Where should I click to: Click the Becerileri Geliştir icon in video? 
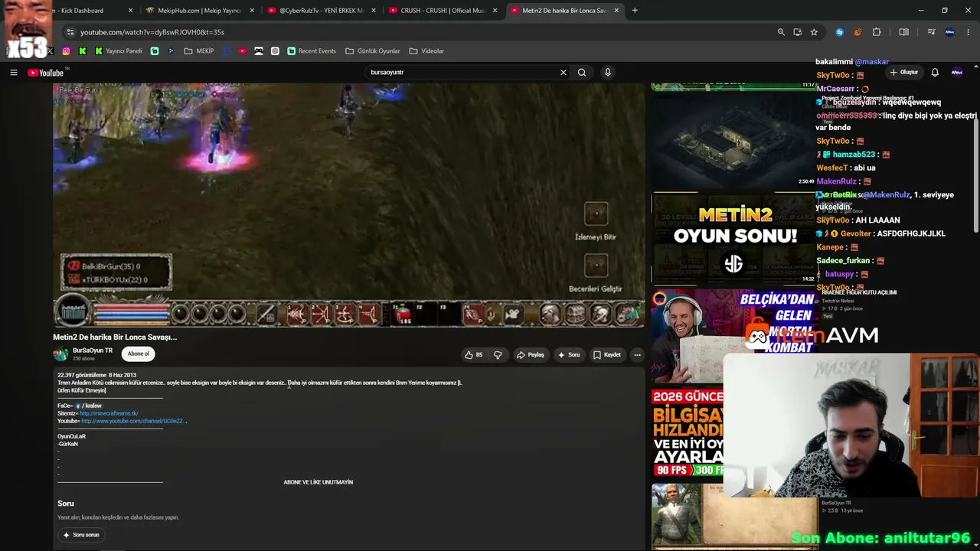point(596,266)
